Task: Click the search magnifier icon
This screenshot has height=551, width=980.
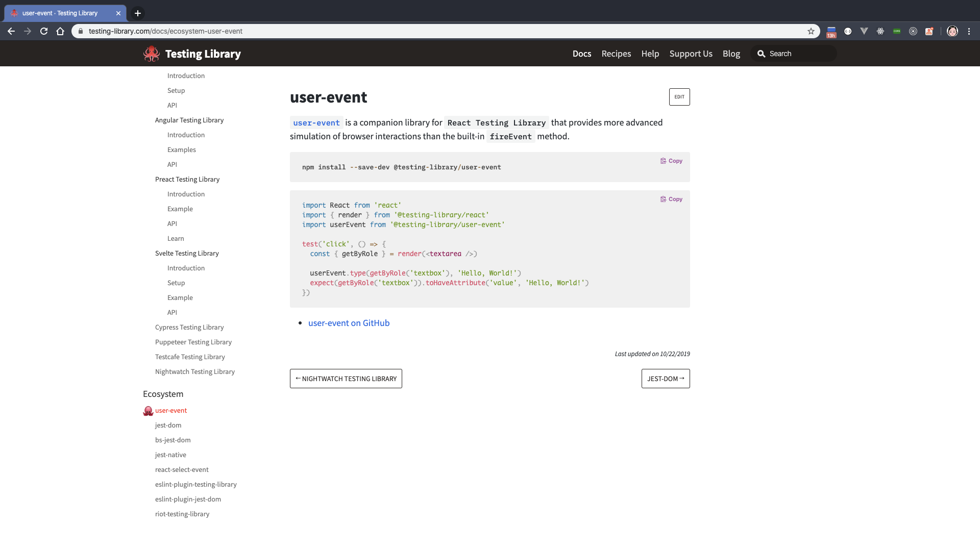Action: [761, 54]
